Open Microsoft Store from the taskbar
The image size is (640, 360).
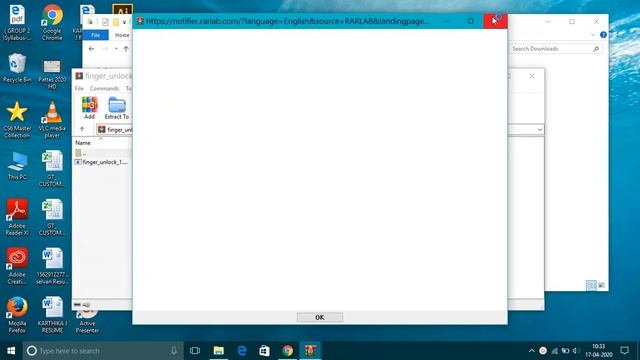coord(264,351)
